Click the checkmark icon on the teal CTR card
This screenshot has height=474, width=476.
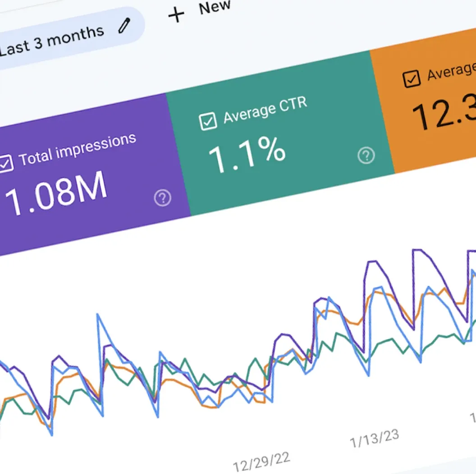[208, 121]
